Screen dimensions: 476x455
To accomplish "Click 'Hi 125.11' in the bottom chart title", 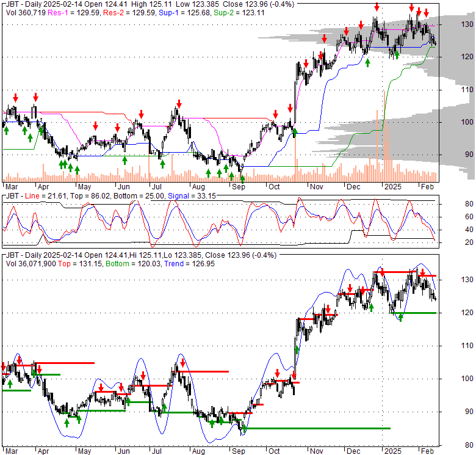I will 145,255.
